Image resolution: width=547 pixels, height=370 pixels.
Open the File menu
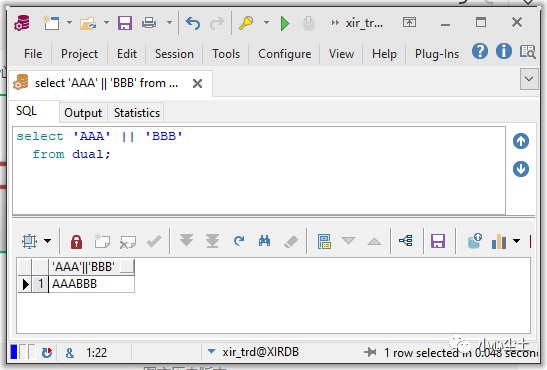[33, 54]
